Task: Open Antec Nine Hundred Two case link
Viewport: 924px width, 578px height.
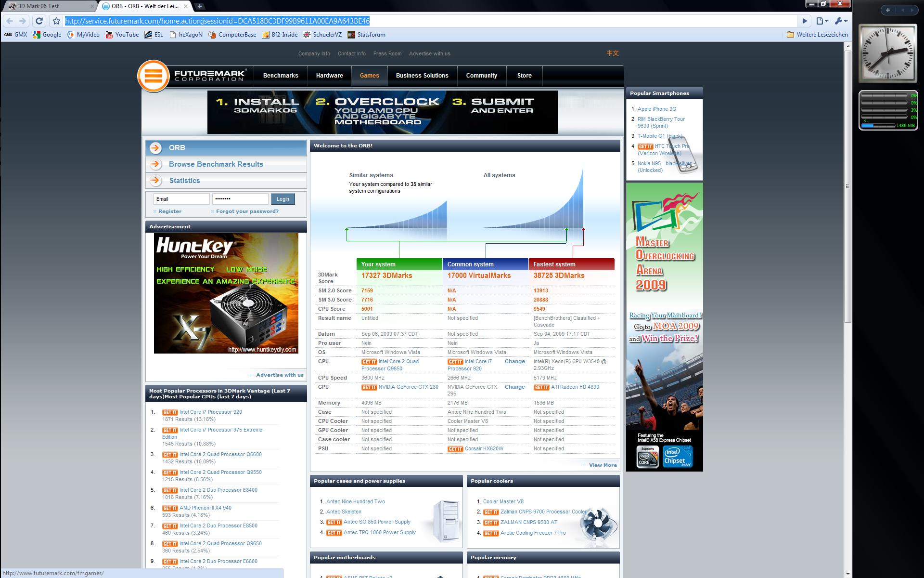Action: tap(356, 502)
